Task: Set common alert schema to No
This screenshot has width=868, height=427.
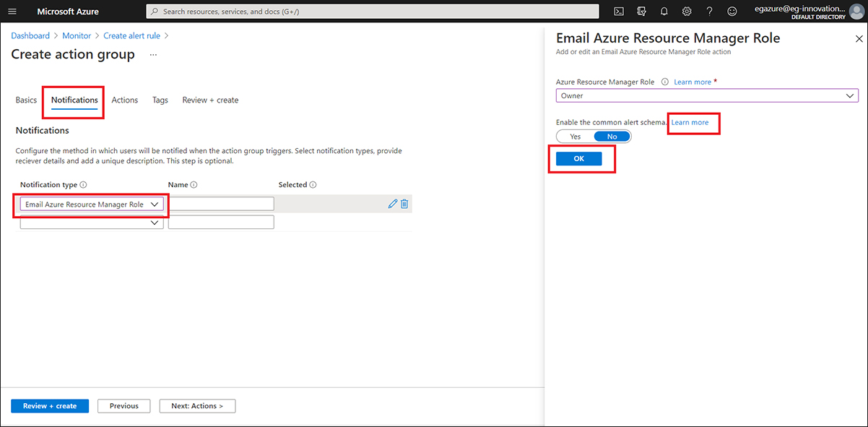Action: [612, 137]
